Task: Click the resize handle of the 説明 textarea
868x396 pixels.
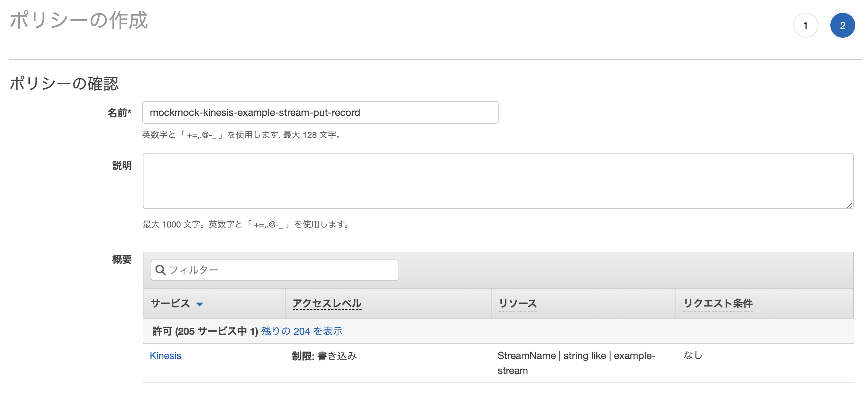Action: [x=850, y=205]
